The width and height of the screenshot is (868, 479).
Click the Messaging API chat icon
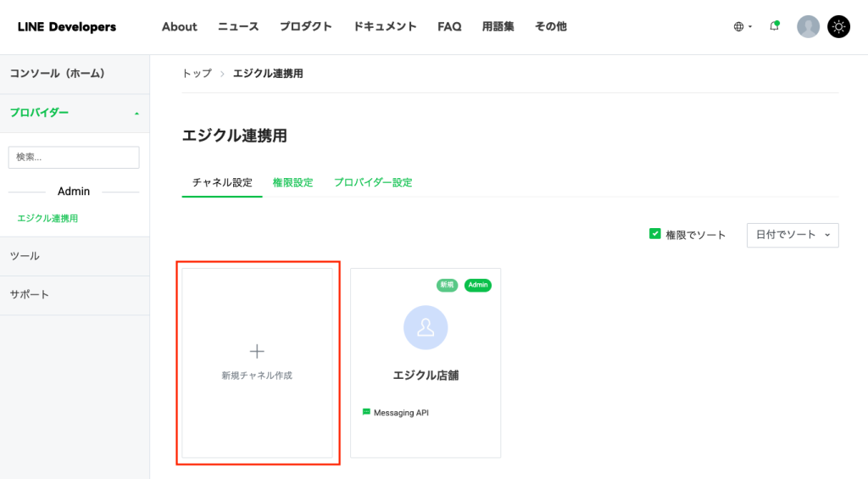pos(366,412)
